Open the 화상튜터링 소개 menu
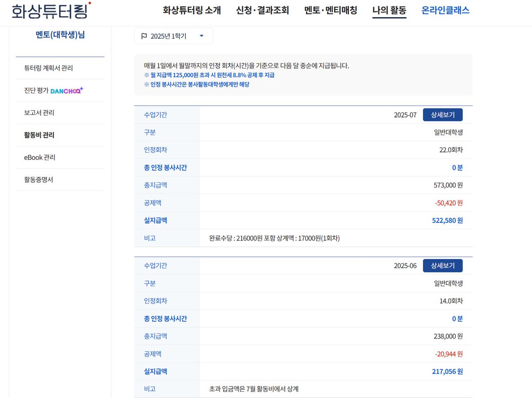532x398 pixels. tap(192, 10)
